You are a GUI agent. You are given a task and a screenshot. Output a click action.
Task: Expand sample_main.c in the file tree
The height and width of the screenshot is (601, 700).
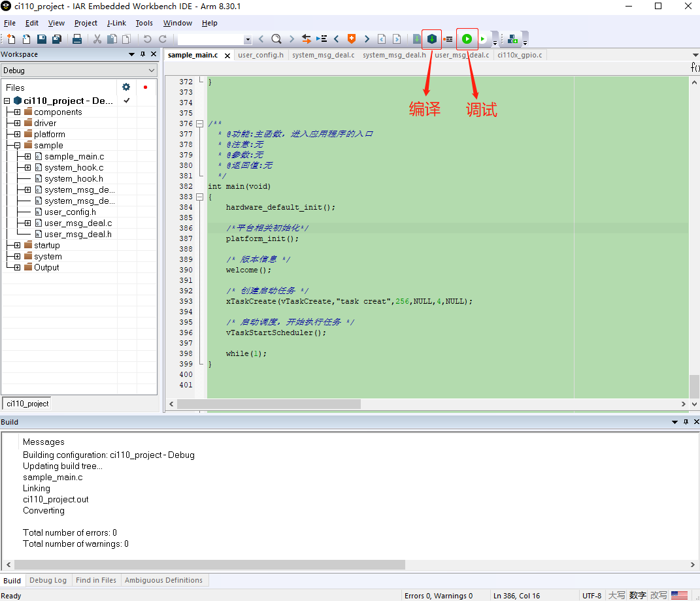pos(27,157)
